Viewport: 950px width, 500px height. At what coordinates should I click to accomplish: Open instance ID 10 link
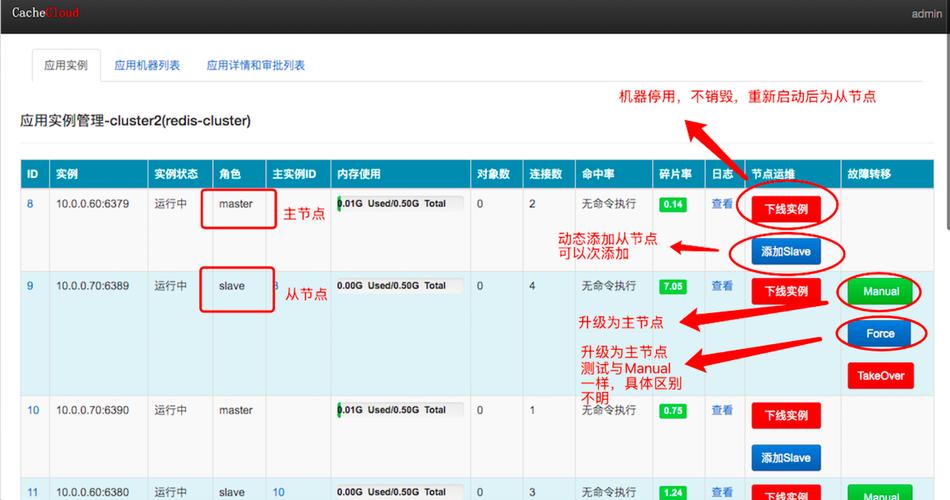coord(33,410)
